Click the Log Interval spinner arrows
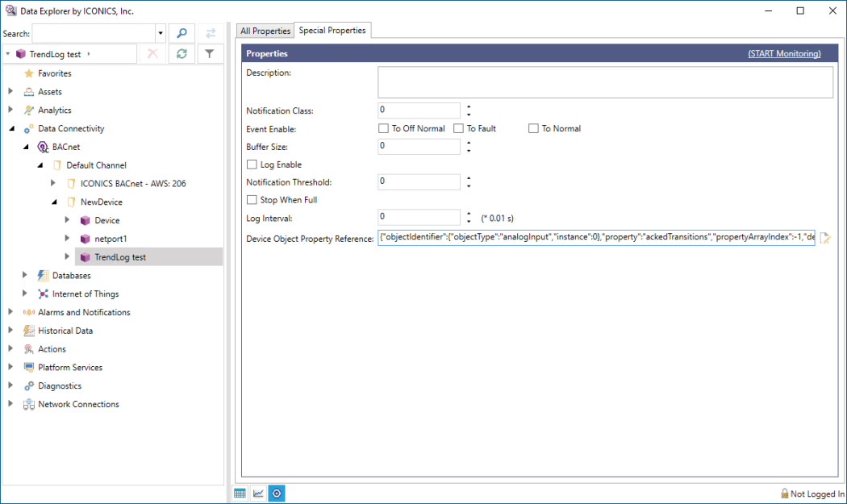The height and width of the screenshot is (504, 847). point(469,218)
